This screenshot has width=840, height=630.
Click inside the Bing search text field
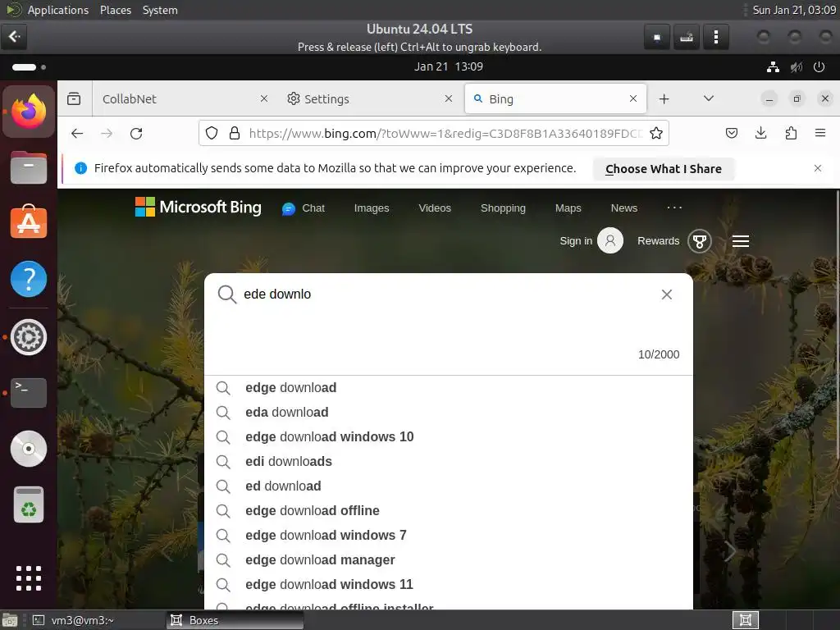(447, 294)
